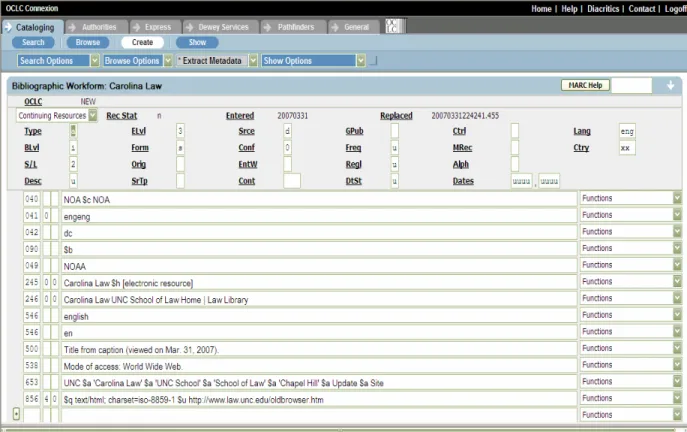Click the 538 Mode of access field
This screenshot has height=432, width=687.
click(x=319, y=366)
